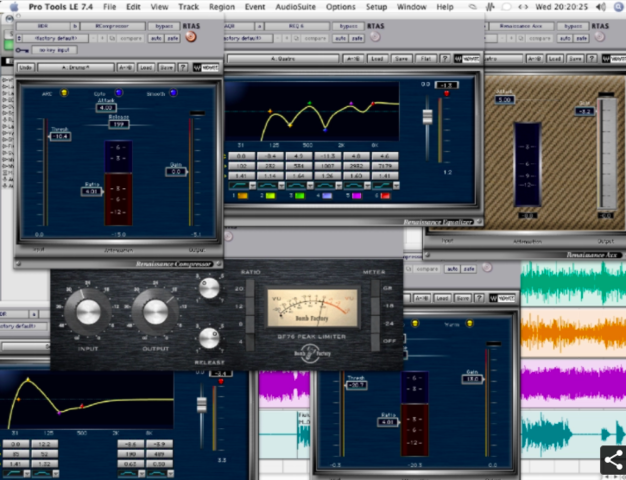Click the share icon at bottom right
Screen dimensions: 626x480
613,460
